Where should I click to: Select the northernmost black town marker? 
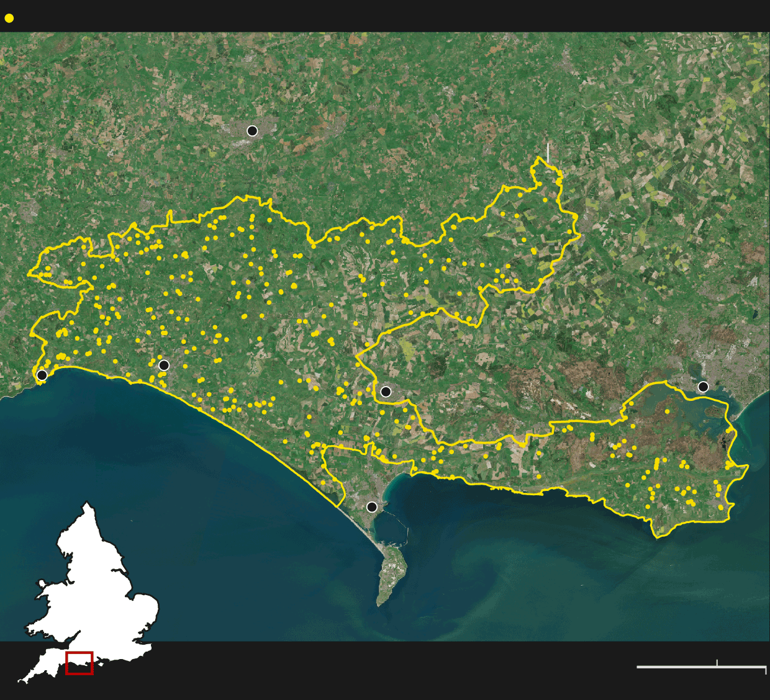point(252,131)
